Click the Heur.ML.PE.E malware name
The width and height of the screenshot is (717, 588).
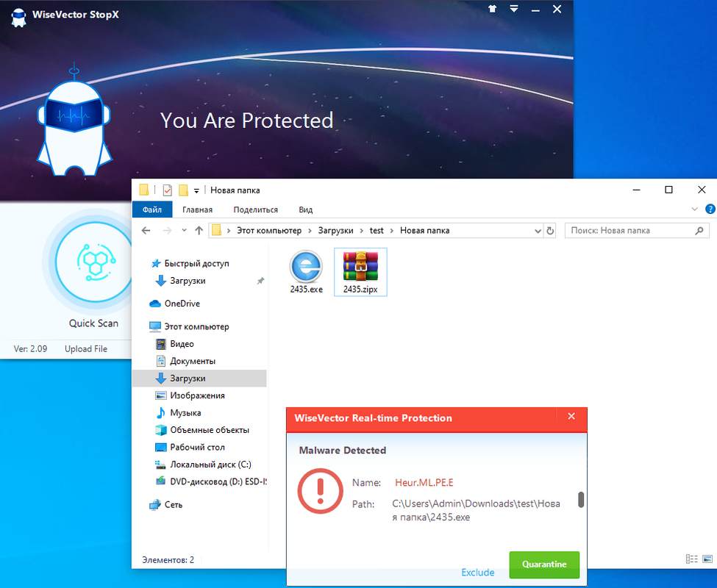coord(424,482)
